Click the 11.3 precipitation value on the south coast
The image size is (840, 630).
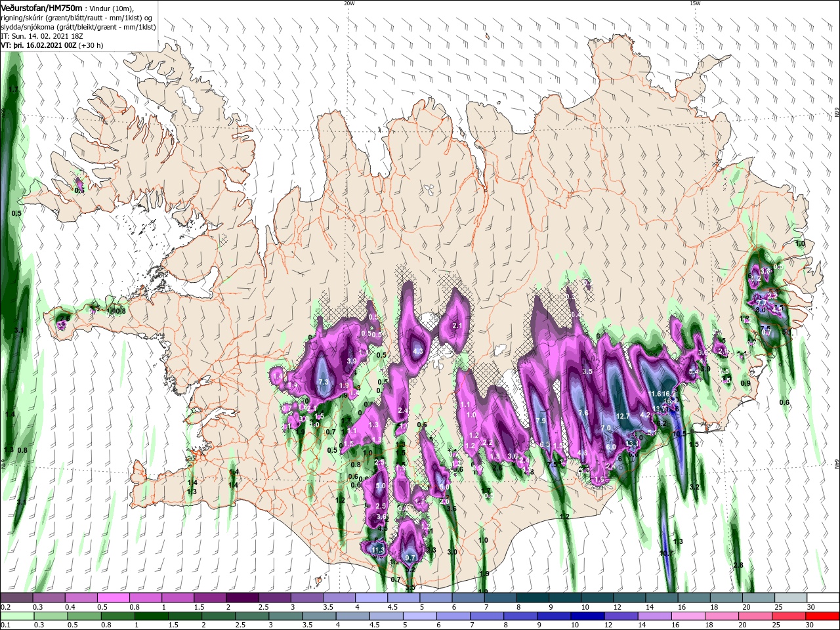(x=377, y=550)
